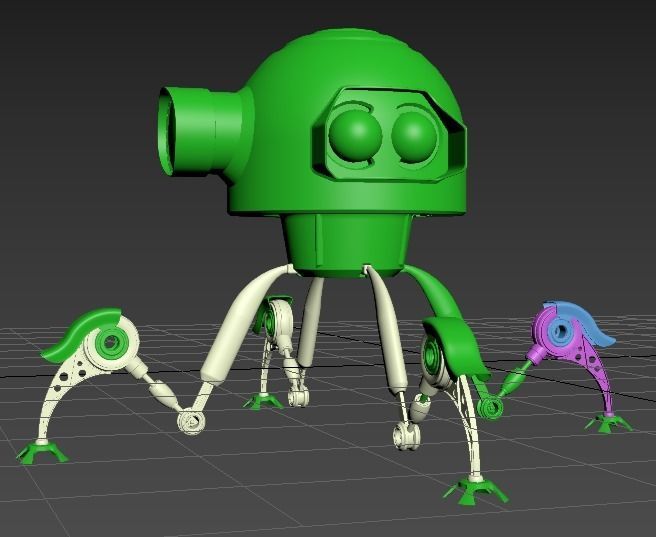Select the green foot pad of the rear middle leg
This screenshot has width=656, height=537.
coord(263,401)
